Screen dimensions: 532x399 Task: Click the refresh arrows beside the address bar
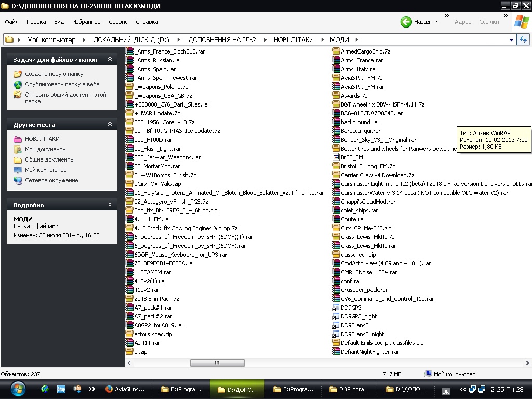[523, 39]
